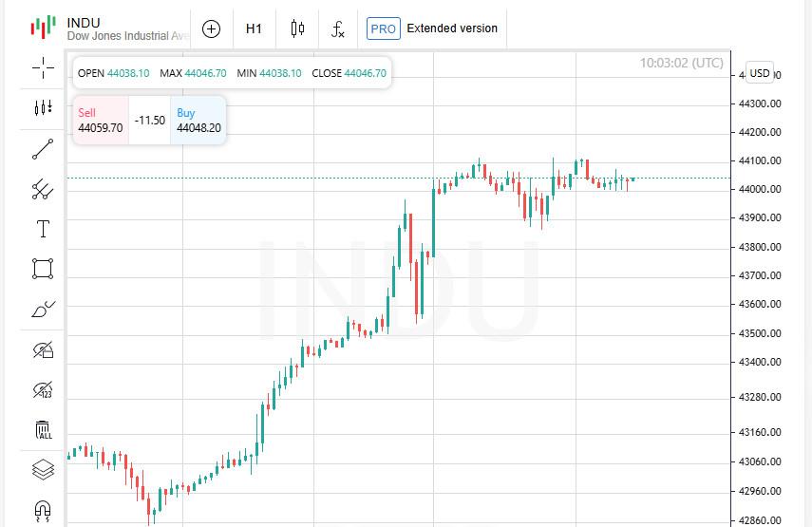Select the trend line drawing tool
Screen dimensions: 812x527
click(43, 149)
